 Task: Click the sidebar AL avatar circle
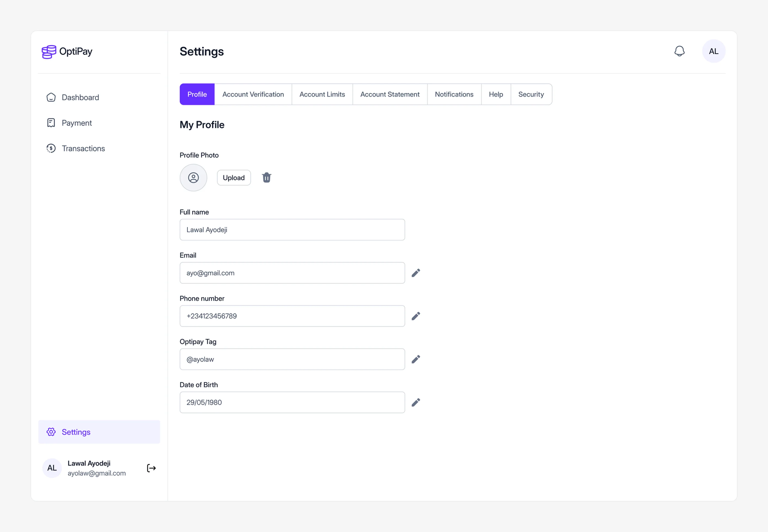click(52, 468)
